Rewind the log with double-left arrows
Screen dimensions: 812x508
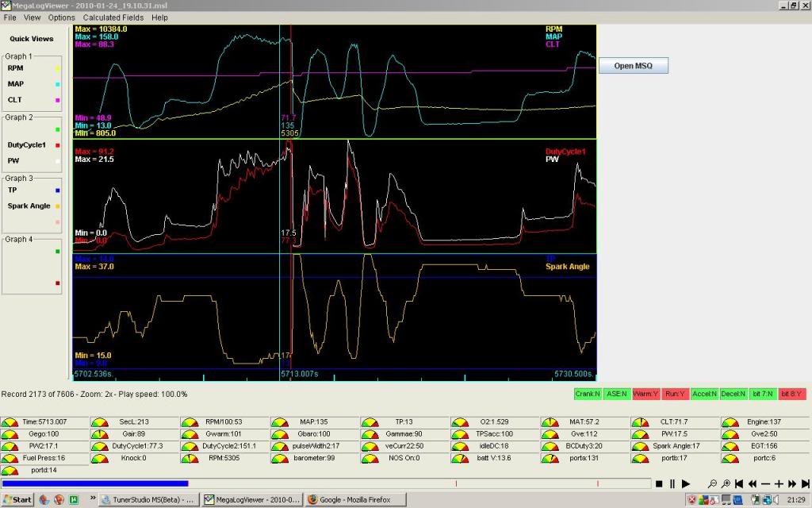[753, 483]
